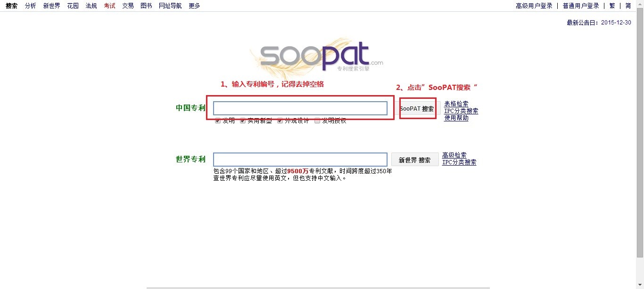Go to 新世界 in the top navigation
This screenshot has width=644, height=289.
click(51, 6)
